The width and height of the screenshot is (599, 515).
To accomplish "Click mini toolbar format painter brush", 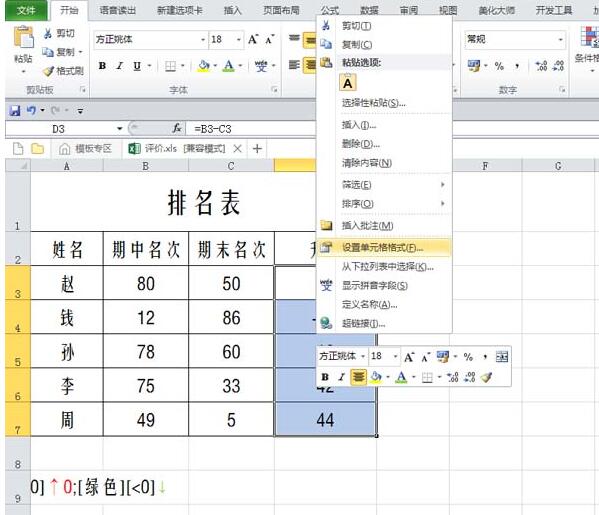I will [486, 377].
